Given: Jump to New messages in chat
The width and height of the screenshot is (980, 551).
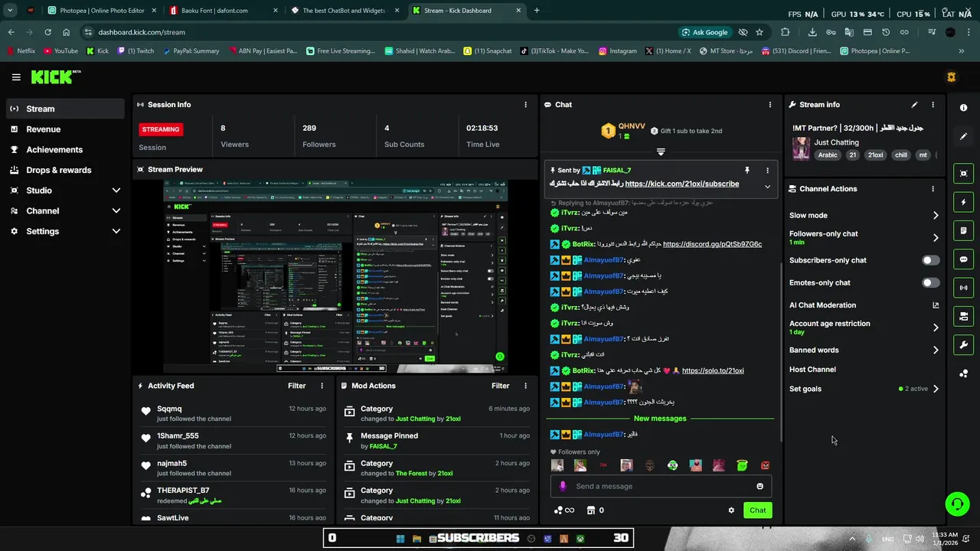Looking at the screenshot, I should [x=660, y=419].
